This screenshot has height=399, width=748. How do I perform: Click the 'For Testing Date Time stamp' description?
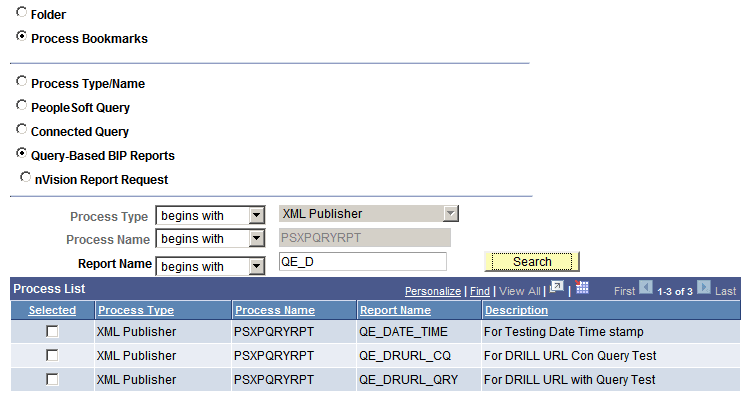pos(563,332)
